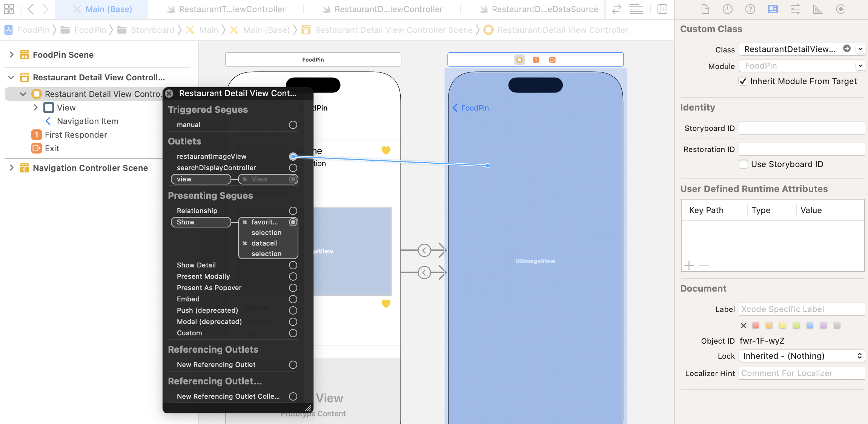Enable Use Storyboard ID checkbox
The height and width of the screenshot is (424, 868).
coord(744,164)
